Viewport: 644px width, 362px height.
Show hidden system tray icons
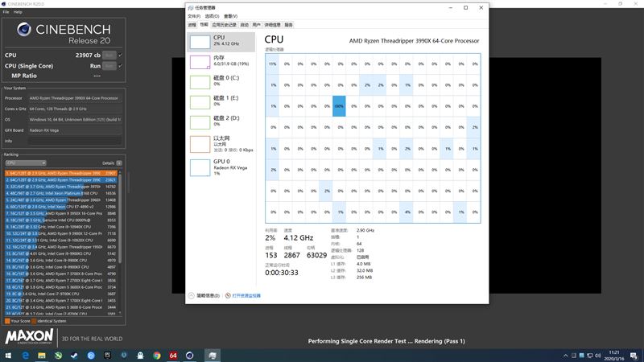pyautogui.click(x=566, y=356)
